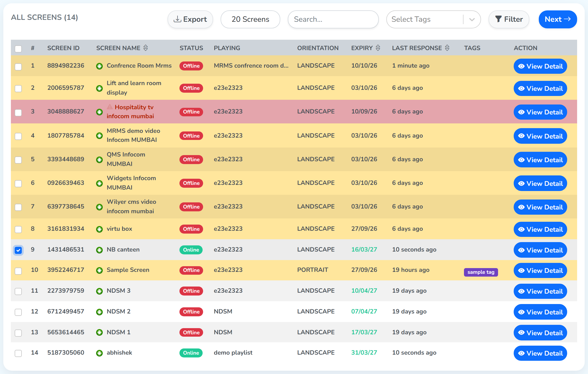Click the Android icon beside NDSM 2
This screenshot has height=374, width=588.
click(99, 312)
